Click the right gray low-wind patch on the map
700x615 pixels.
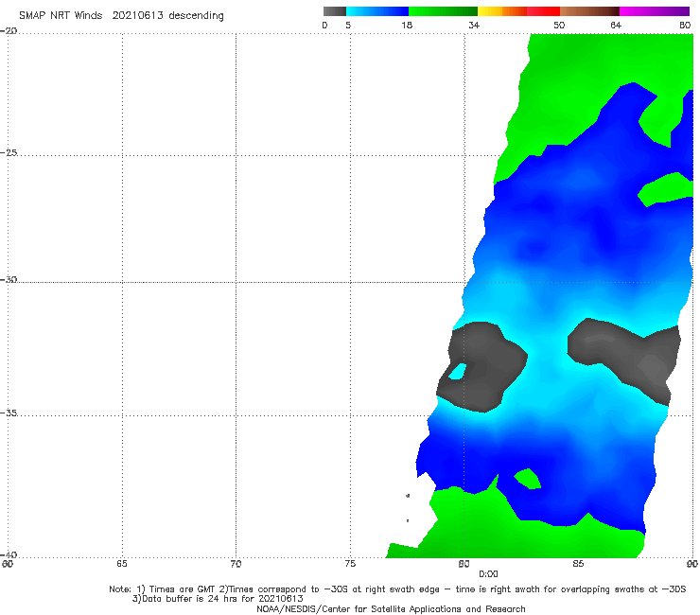625,358
